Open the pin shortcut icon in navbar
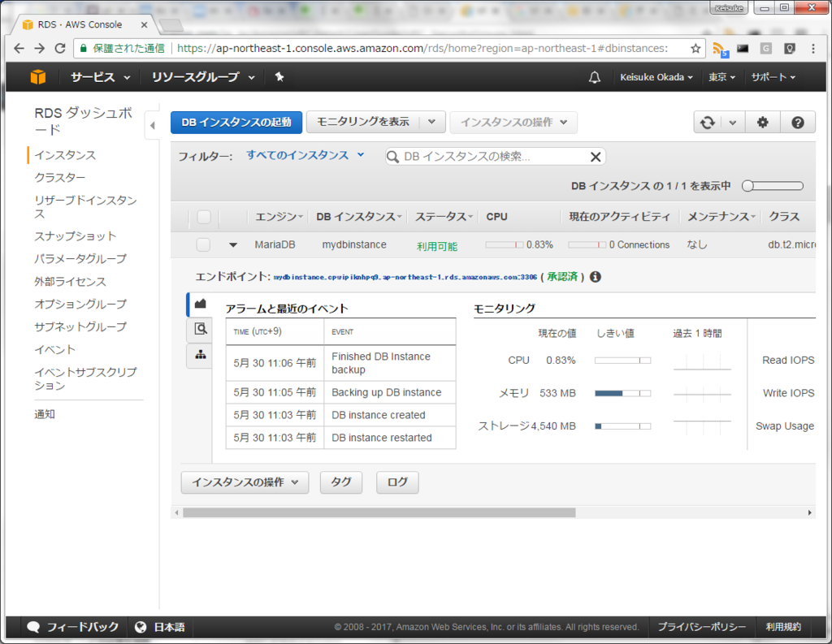The height and width of the screenshot is (644, 832). point(279,77)
